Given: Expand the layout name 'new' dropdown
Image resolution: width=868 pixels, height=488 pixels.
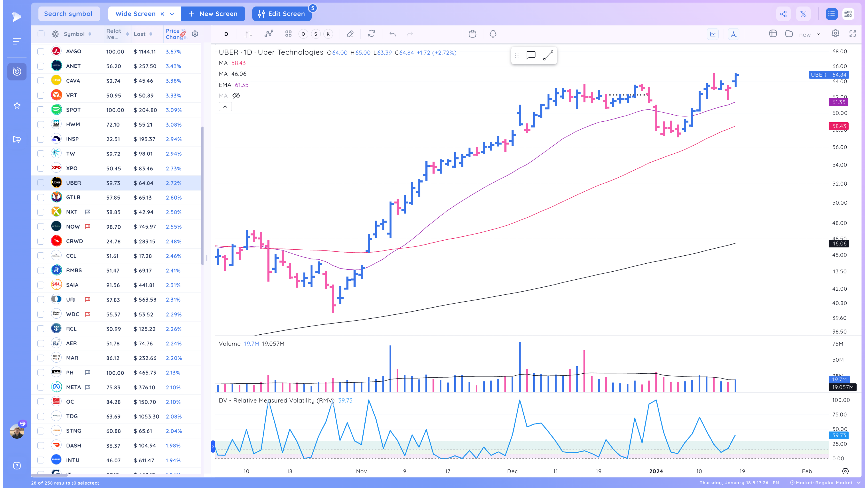Looking at the screenshot, I should tap(818, 34).
